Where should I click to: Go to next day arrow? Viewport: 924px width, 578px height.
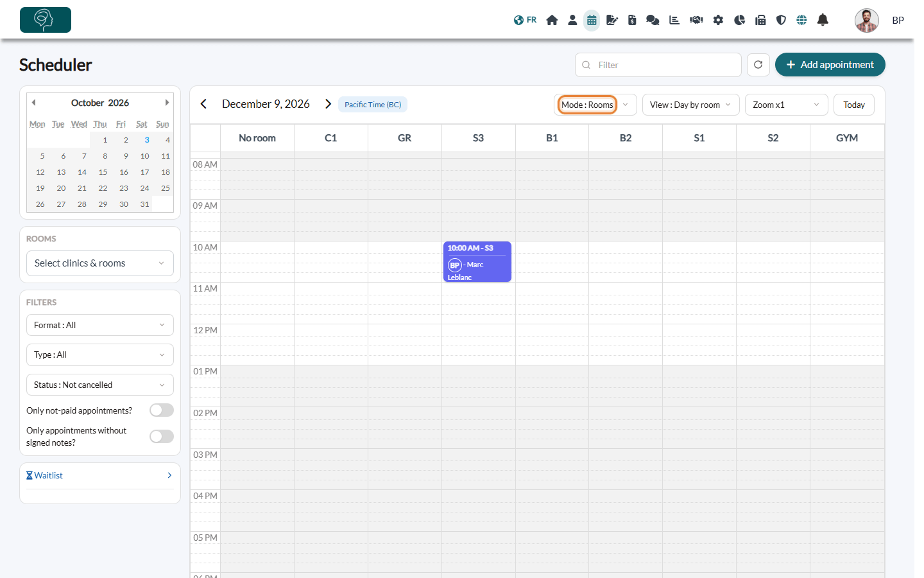coord(328,104)
